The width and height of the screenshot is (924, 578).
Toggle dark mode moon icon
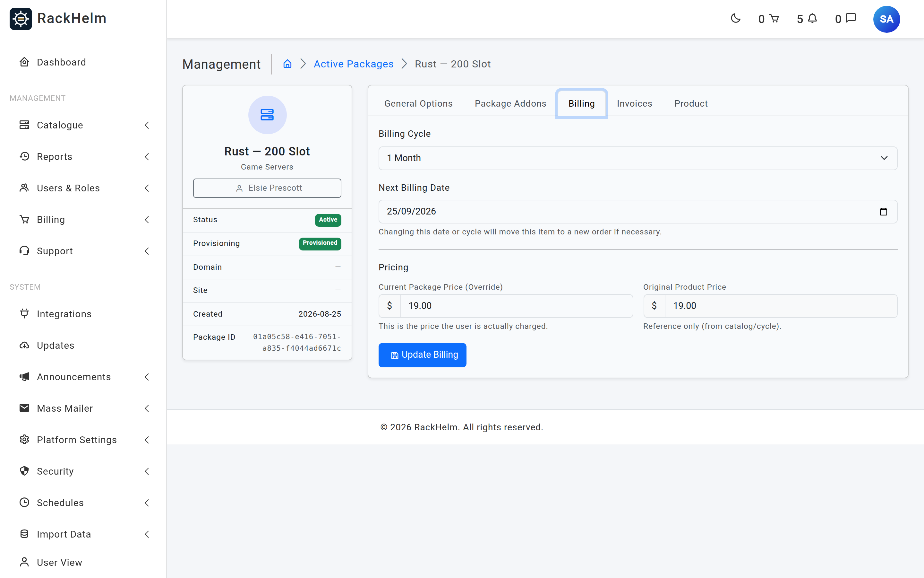click(735, 18)
